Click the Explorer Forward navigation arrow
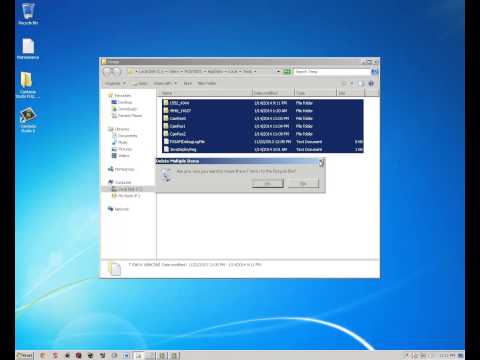Image resolution: width=480 pixels, height=360 pixels. click(116, 72)
